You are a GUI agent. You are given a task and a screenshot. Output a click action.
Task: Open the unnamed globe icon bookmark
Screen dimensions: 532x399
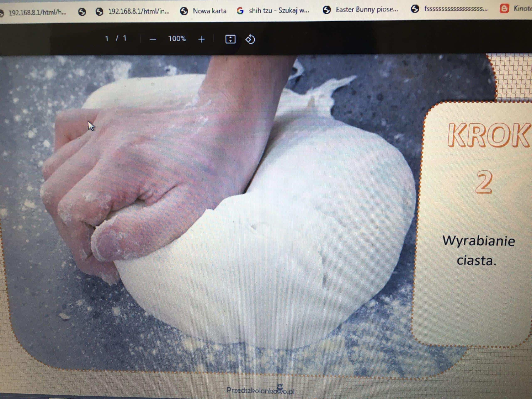[x=82, y=12]
